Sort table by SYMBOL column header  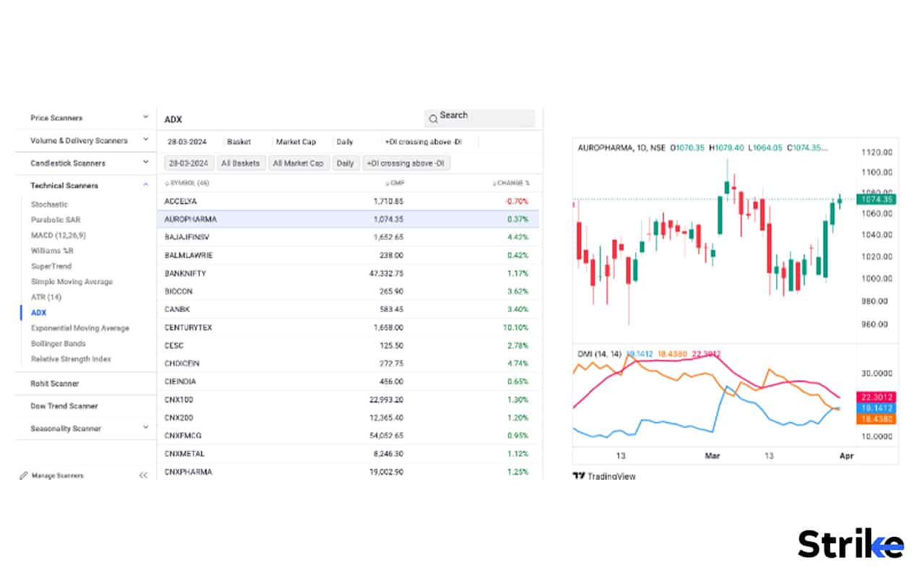coord(187,184)
